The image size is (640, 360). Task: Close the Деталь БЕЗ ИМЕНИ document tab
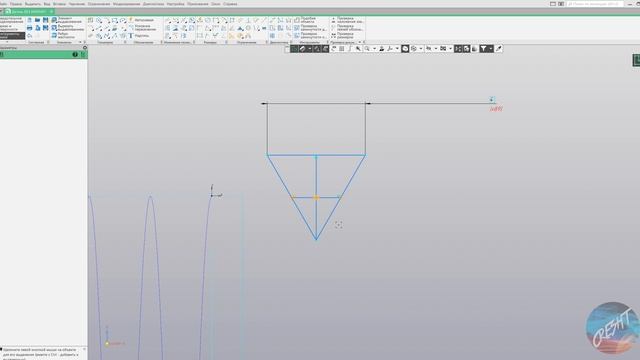[x=51, y=11]
